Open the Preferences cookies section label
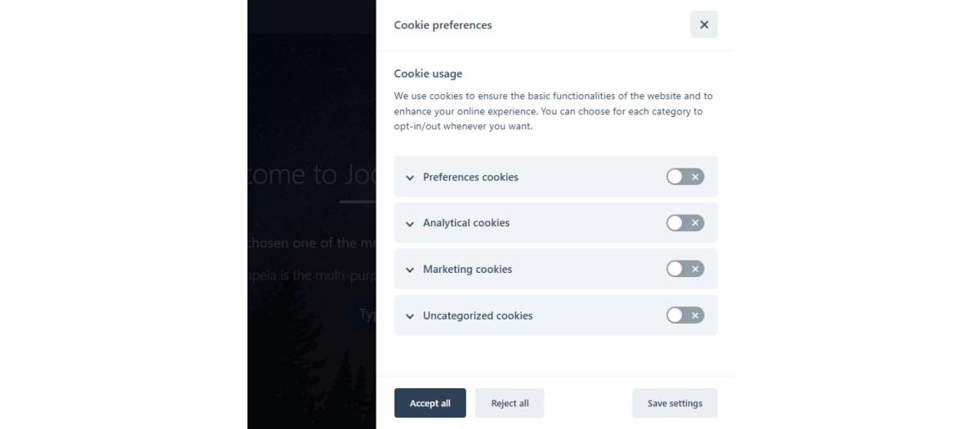The width and height of the screenshot is (980, 429). (x=470, y=177)
